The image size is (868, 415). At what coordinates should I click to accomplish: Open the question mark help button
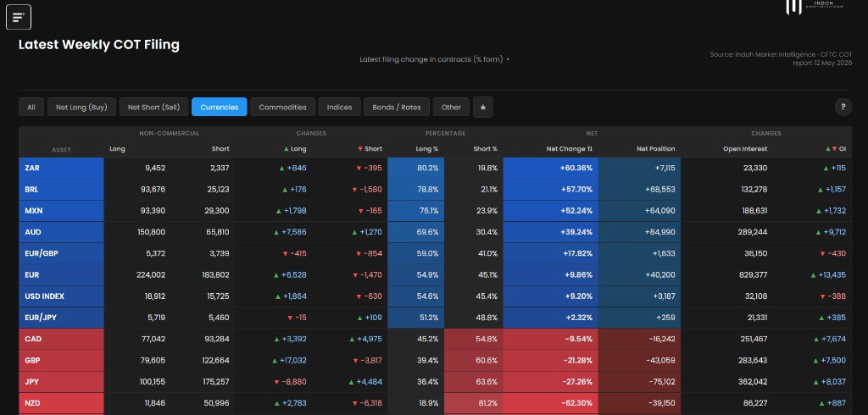[x=843, y=108]
